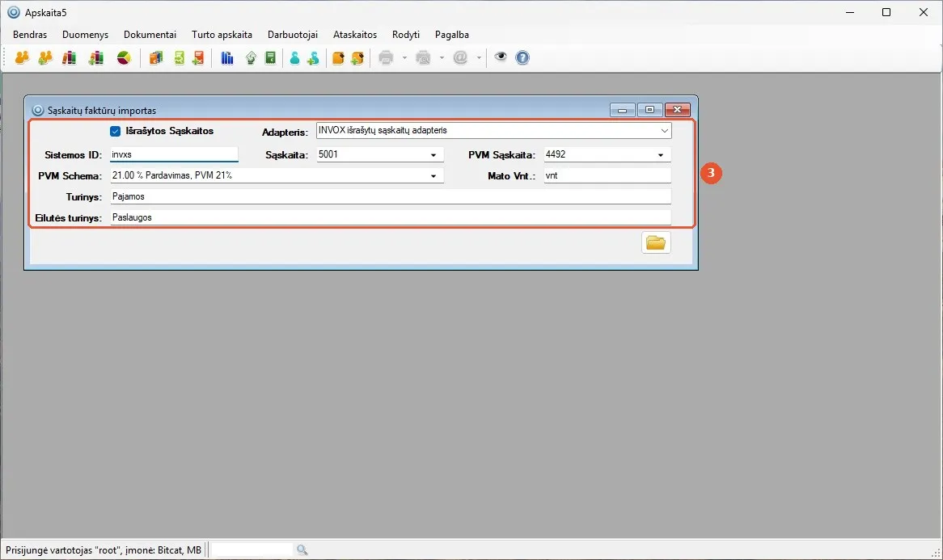The height and width of the screenshot is (560, 943).
Task: Open the Duomenys menu
Action: click(86, 35)
